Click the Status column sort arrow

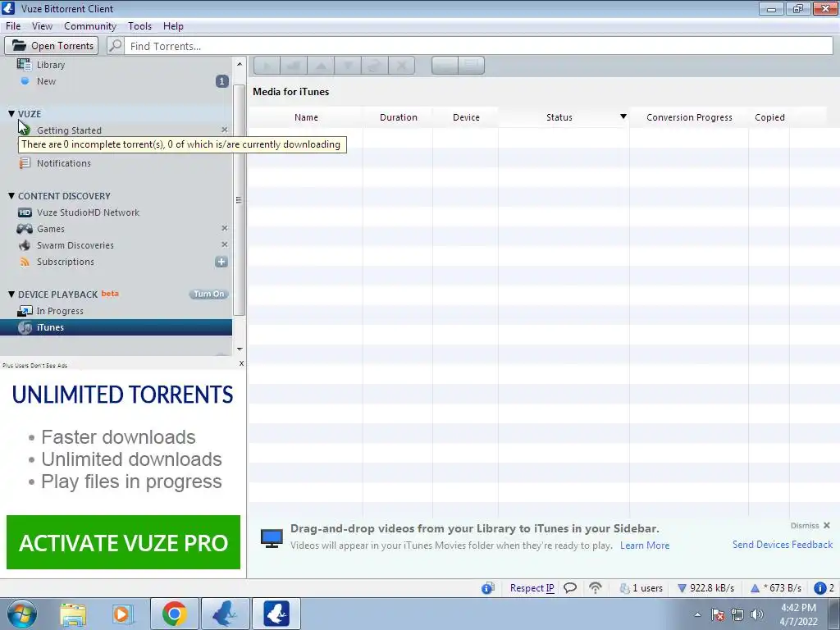[623, 116]
